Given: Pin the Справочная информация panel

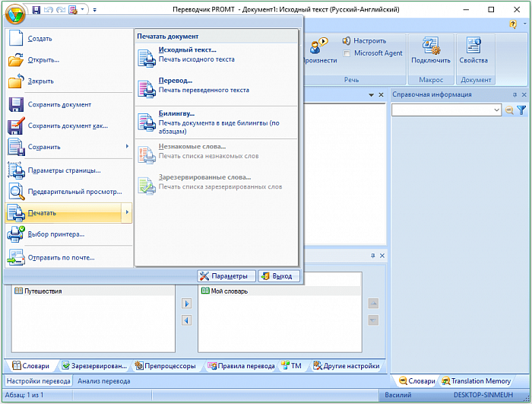Looking at the screenshot, I should (515, 95).
